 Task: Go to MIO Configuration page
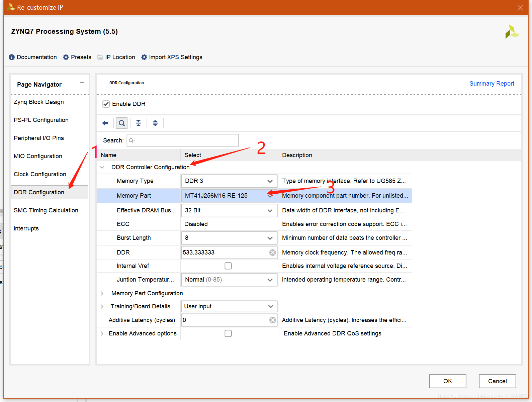pyautogui.click(x=38, y=156)
